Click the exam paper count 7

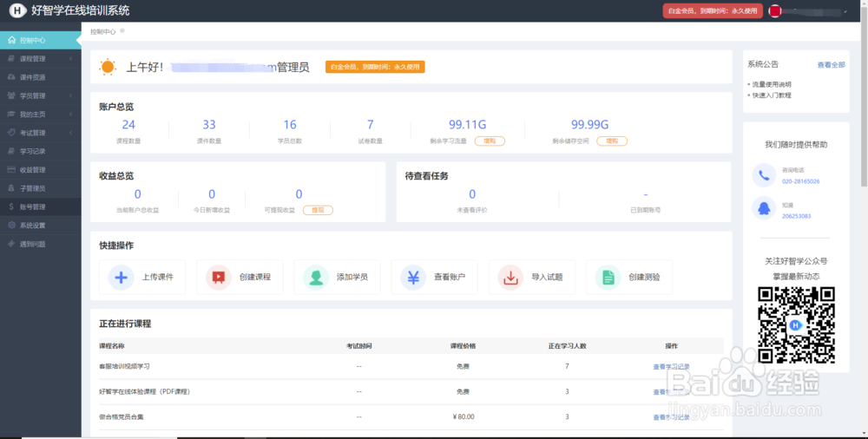tap(371, 125)
